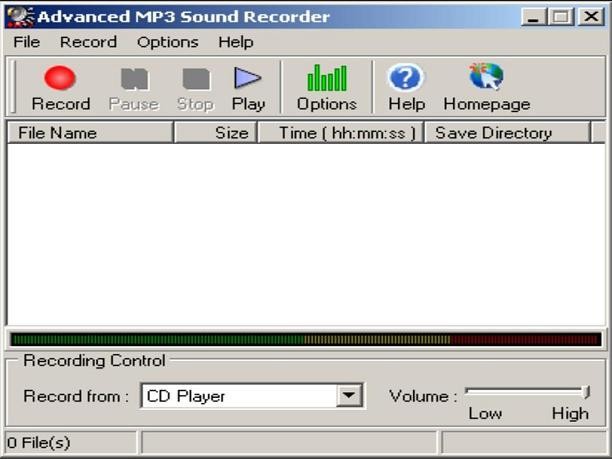Maximize the Advanced MP3 Sound Recorder window
This screenshot has width=612, height=459.
coord(561,17)
